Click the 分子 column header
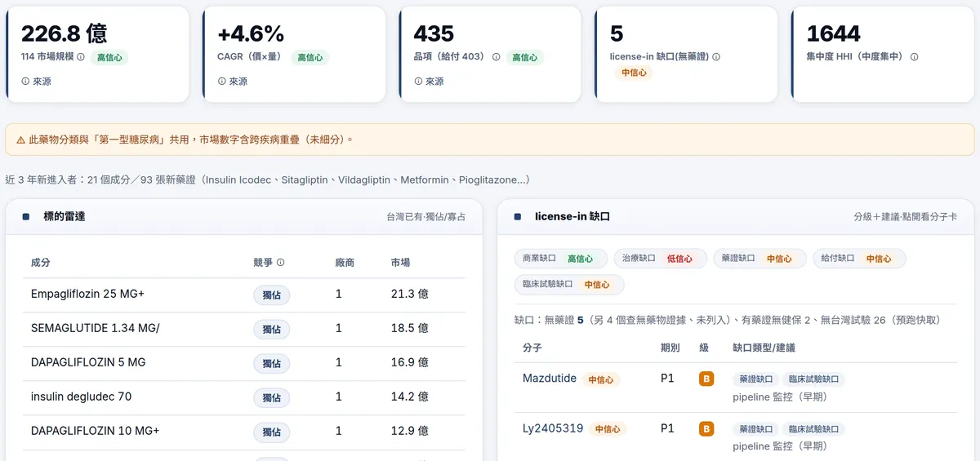Image resolution: width=980 pixels, height=461 pixels. coord(532,348)
